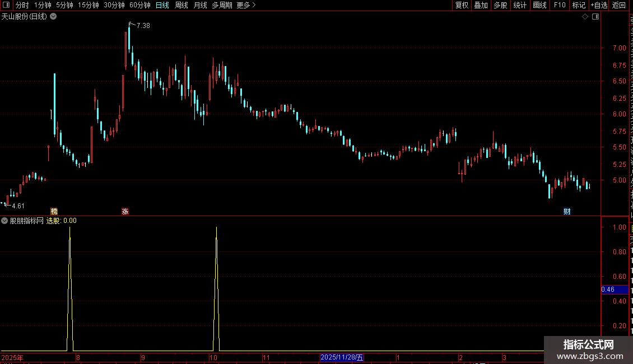Click the 选股: 0.00 indicator value
Image resolution: width=633 pixels, height=364 pixels.
coord(62,221)
